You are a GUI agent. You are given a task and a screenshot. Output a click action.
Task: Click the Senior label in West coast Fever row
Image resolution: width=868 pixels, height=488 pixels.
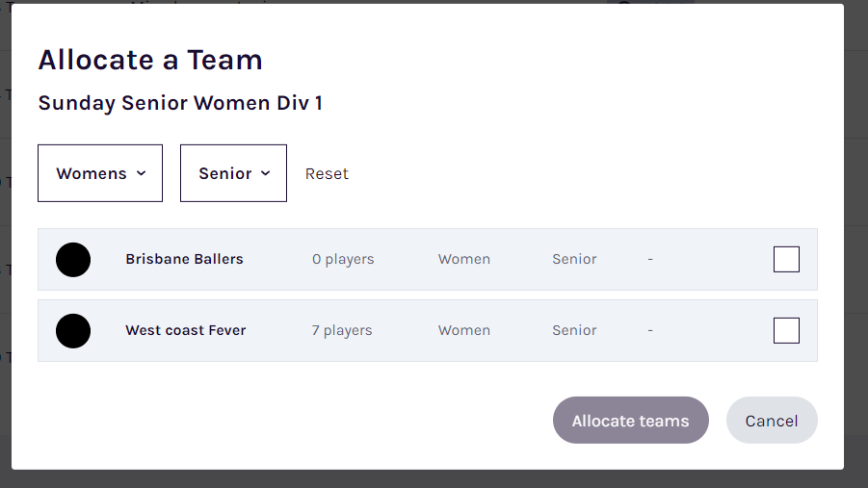coord(574,330)
